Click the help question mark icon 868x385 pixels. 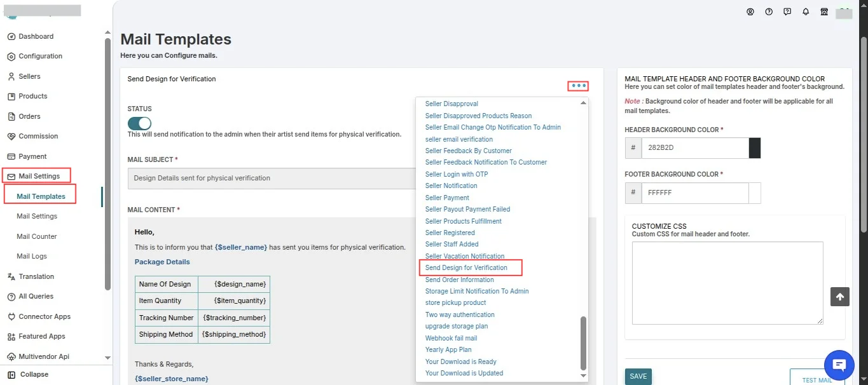tap(769, 11)
